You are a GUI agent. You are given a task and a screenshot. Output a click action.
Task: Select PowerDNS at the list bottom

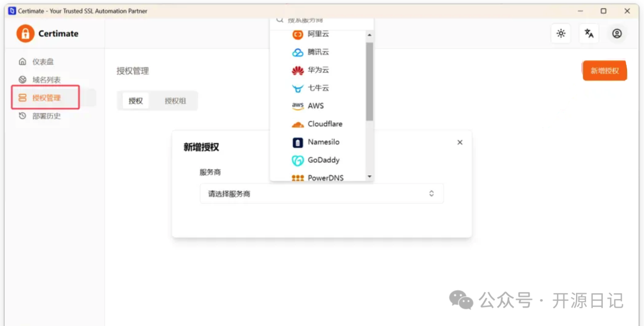pyautogui.click(x=317, y=176)
